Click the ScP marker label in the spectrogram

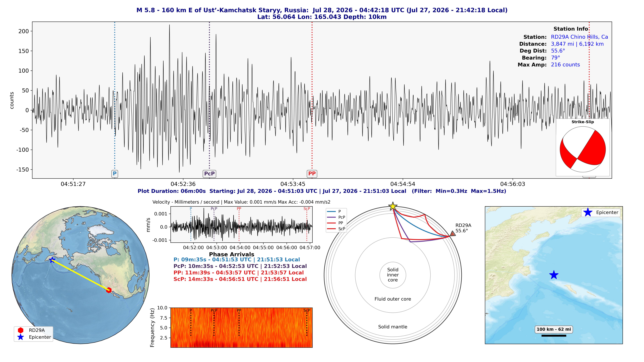[307, 310]
